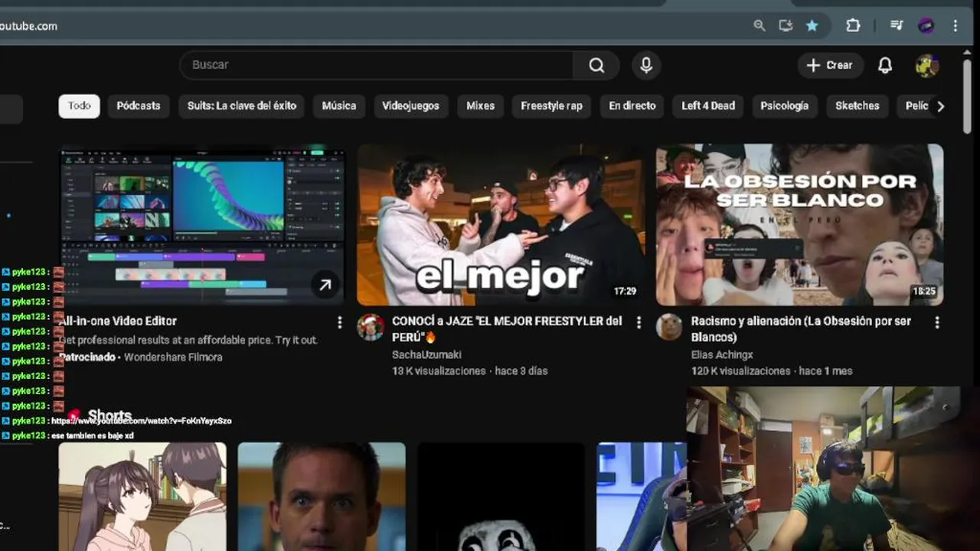Click the Crear button
Image resolution: width=980 pixels, height=551 pixels.
click(x=830, y=65)
